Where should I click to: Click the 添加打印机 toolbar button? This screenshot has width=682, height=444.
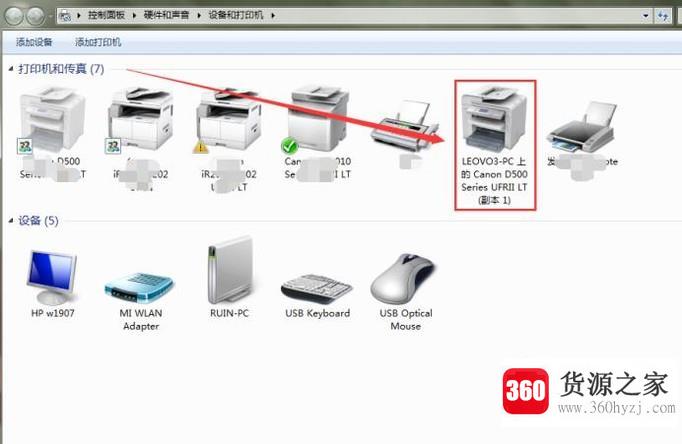pos(98,42)
